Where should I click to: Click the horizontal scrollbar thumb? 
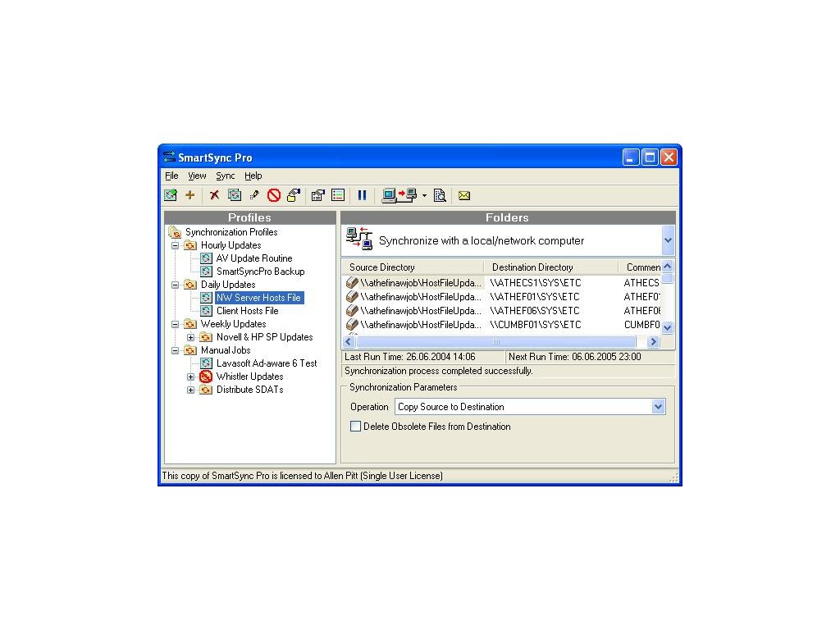pyautogui.click(x=496, y=342)
